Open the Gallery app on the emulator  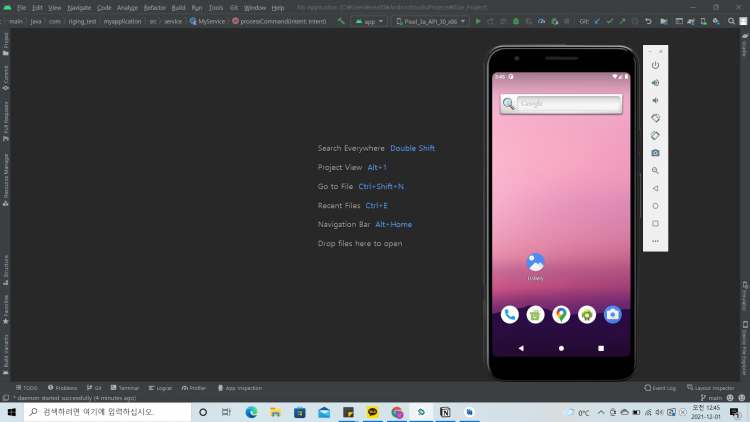(535, 263)
